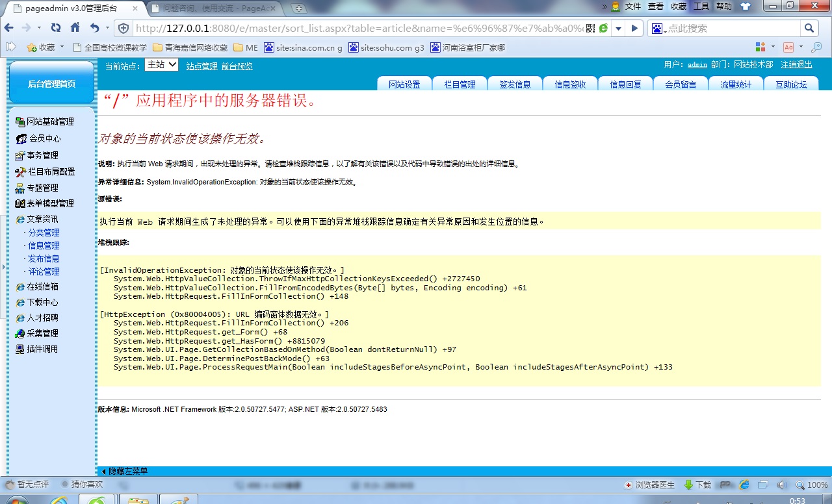Click the home page icon in toolbar
Screen dimensions: 832x504
pyautogui.click(x=75, y=28)
